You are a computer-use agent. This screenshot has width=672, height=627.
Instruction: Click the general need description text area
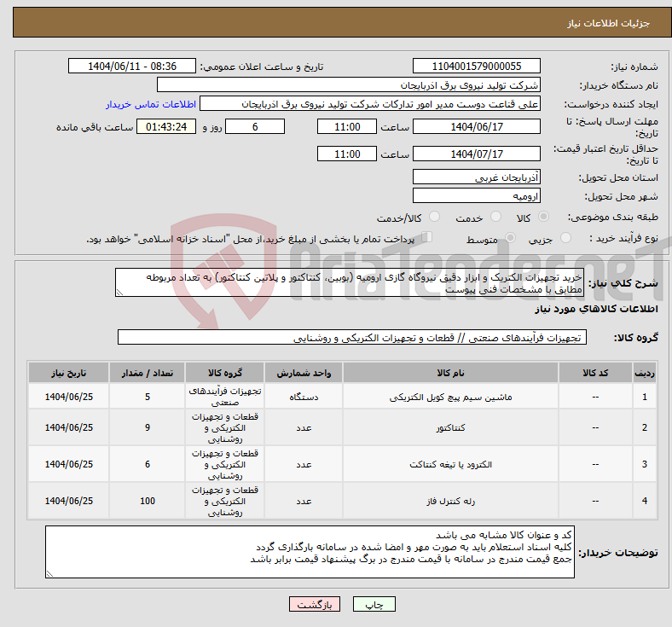coord(350,283)
